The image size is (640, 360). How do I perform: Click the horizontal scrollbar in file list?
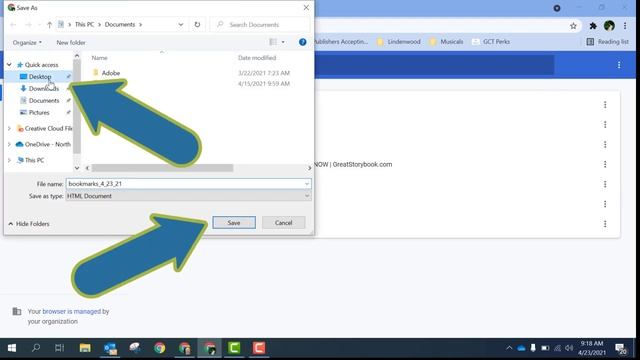pyautogui.click(x=162, y=168)
